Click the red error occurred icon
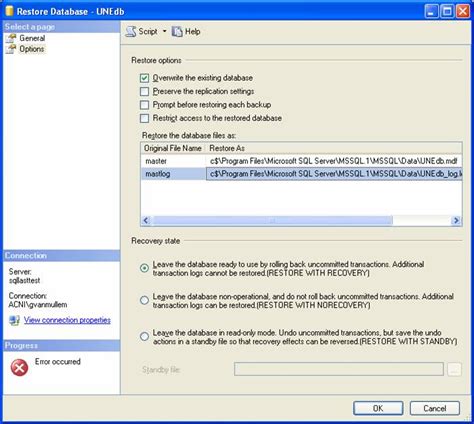This screenshot has width=474, height=424. (x=19, y=368)
